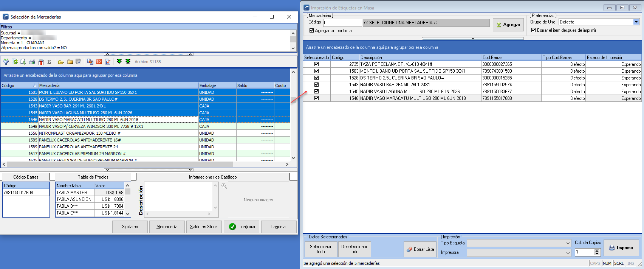
Task: Click the Impresión de Etiquetas title bar icon
Action: 307,8
